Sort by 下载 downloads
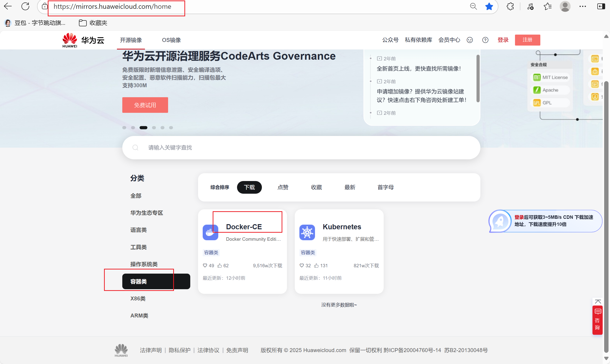This screenshot has width=610, height=364. [x=249, y=187]
